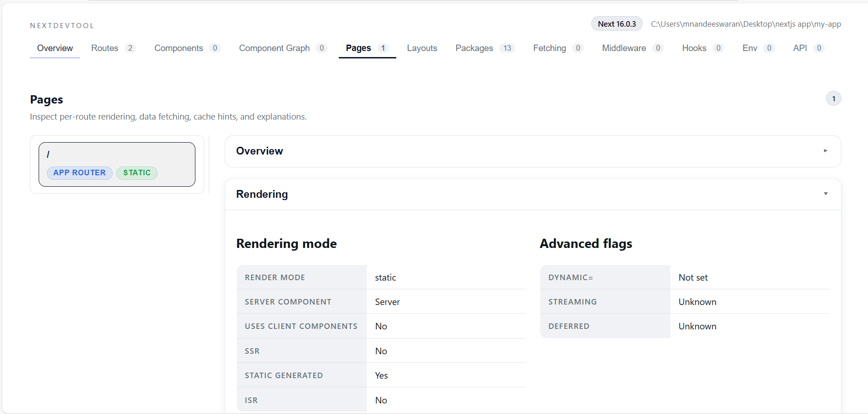
Task: Click the STATIC rendering badge
Action: pyautogui.click(x=137, y=173)
